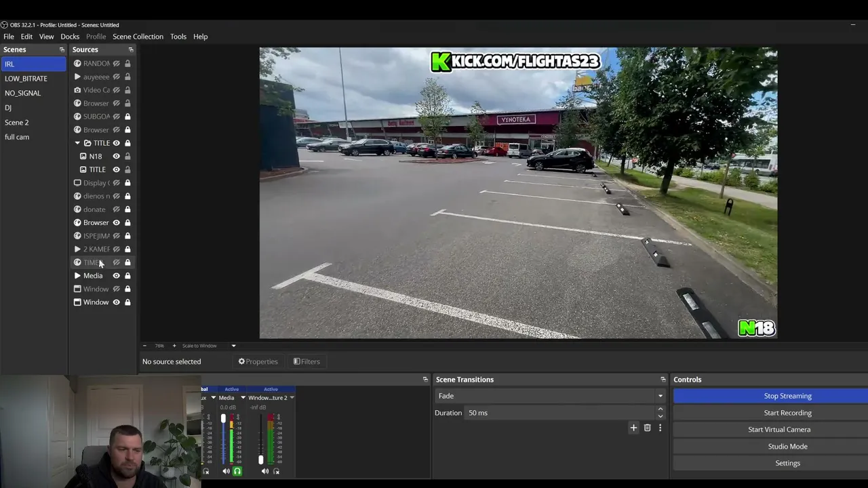The image size is (868, 488).
Task: Undock the Sources panel
Action: click(x=131, y=49)
